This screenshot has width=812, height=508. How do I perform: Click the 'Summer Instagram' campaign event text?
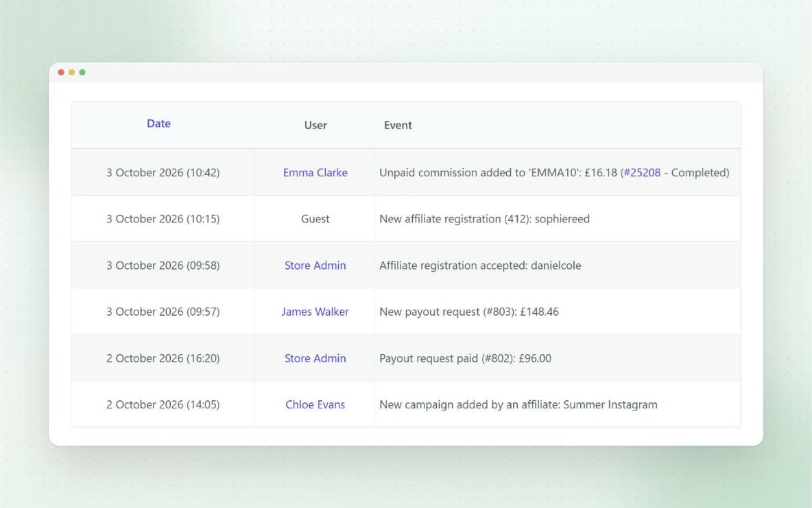pos(518,404)
